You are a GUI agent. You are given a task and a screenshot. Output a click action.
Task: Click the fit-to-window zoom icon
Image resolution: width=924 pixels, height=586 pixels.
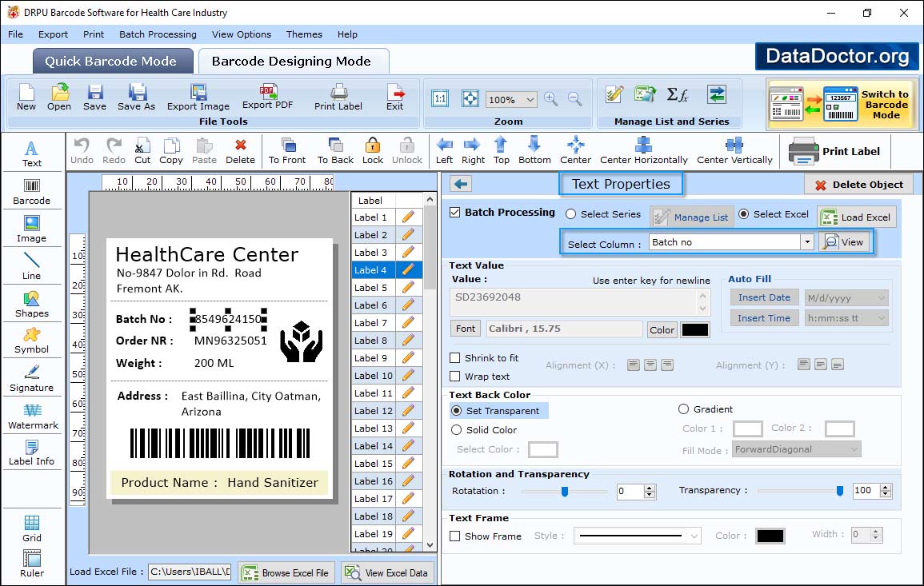coord(470,98)
